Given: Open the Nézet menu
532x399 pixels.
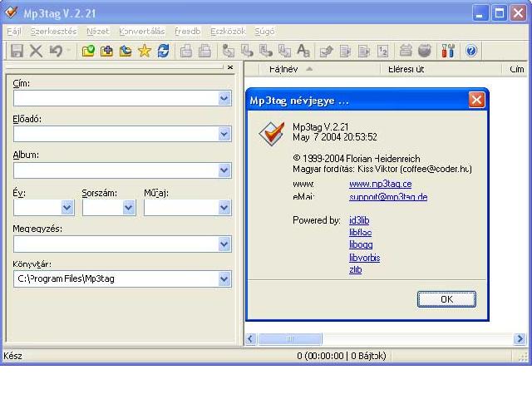Looking at the screenshot, I should [x=98, y=32].
